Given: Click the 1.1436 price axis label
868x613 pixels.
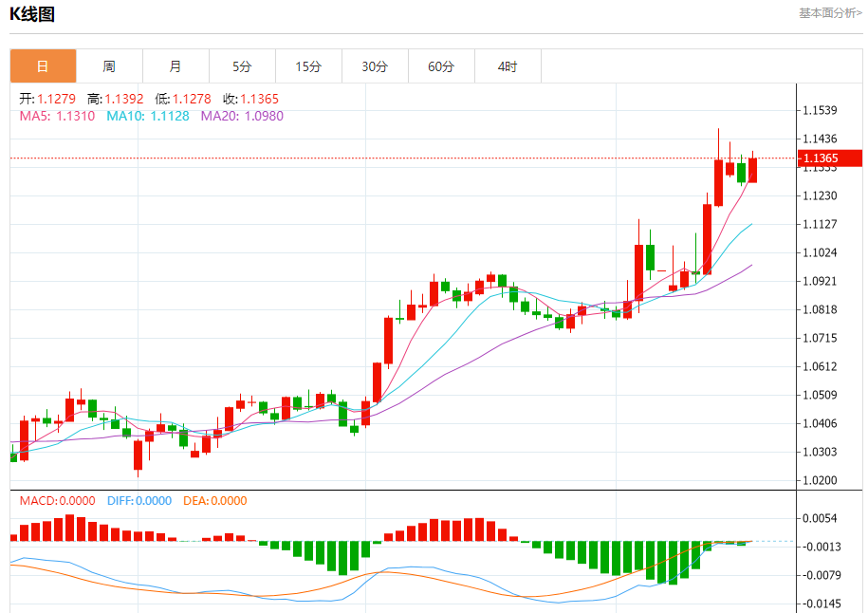Looking at the screenshot, I should 820,139.
